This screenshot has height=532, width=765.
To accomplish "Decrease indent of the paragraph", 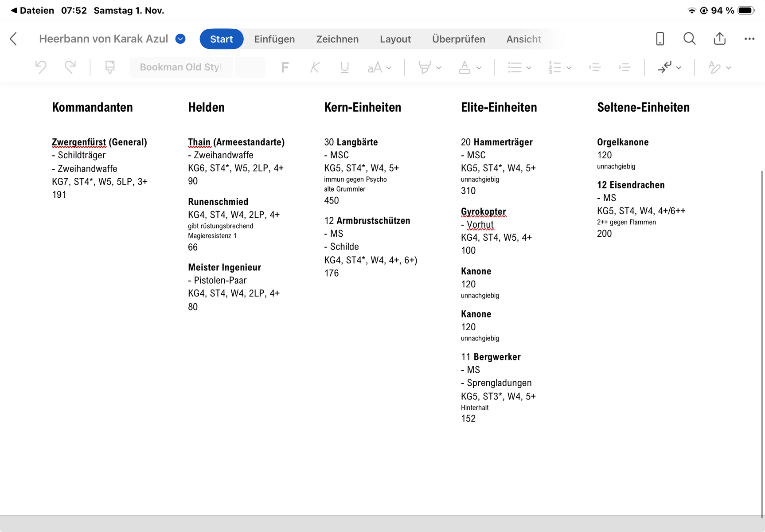I will pyautogui.click(x=595, y=67).
